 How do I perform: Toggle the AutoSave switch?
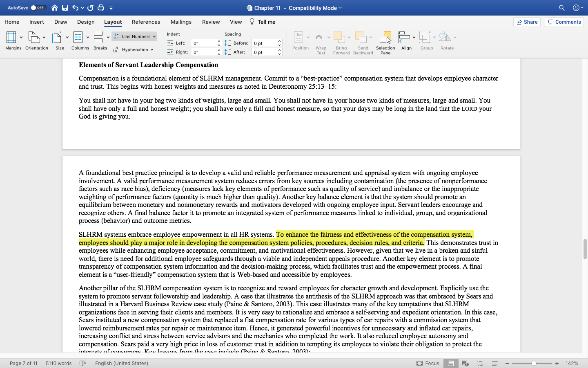pyautogui.click(x=38, y=8)
